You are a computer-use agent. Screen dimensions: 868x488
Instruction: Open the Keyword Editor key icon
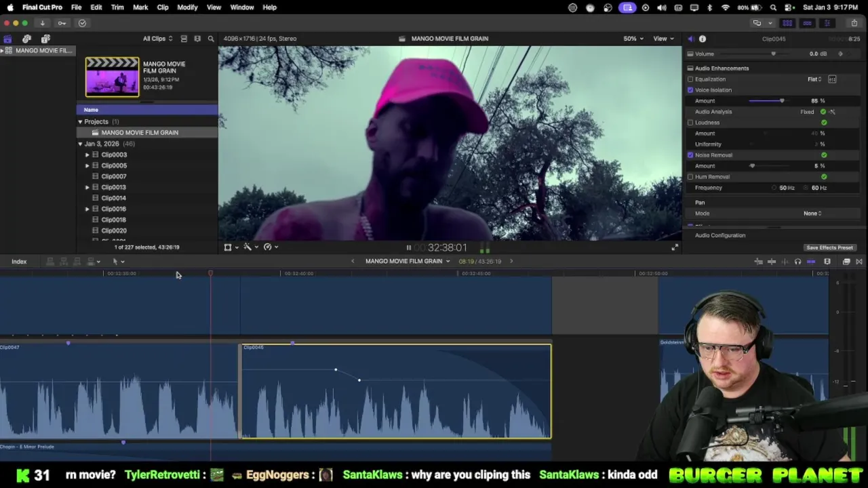pos(62,23)
